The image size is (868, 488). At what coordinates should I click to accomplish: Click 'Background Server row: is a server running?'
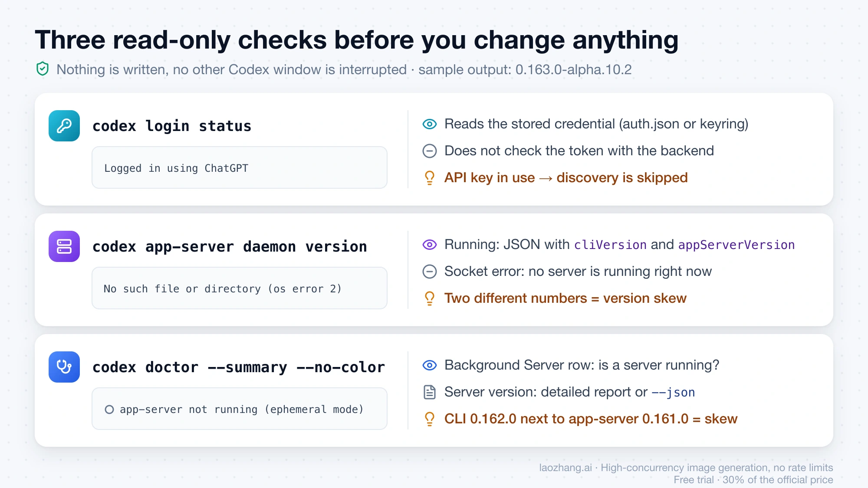[x=582, y=365]
